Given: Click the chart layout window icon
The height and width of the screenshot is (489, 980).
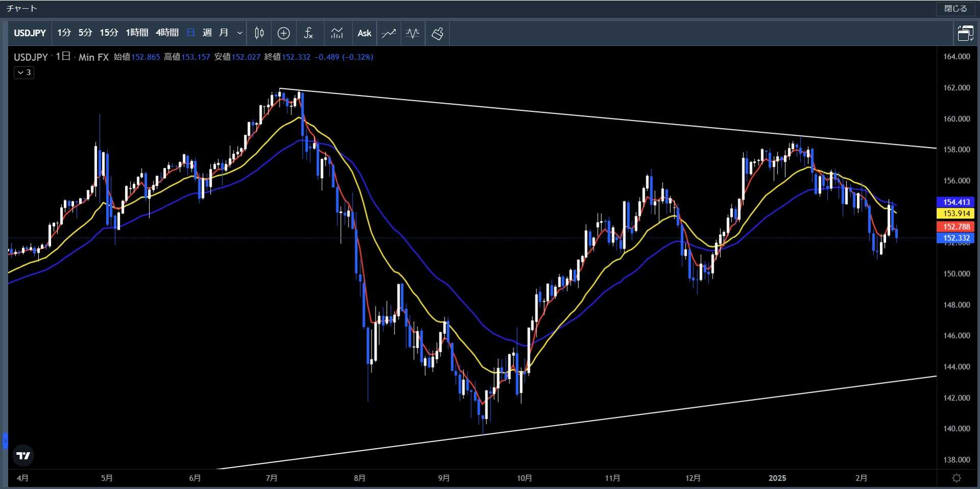Looking at the screenshot, I should [x=965, y=33].
